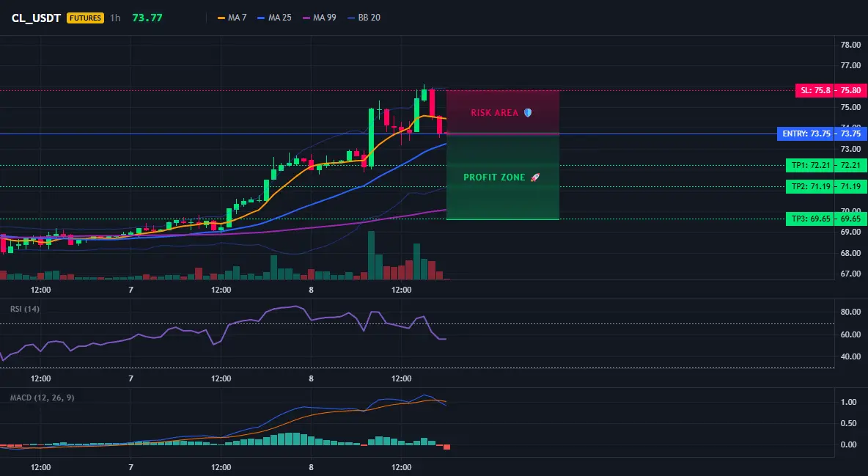Toggle the MA 99 indicator legend
This screenshot has height=476, width=868.
click(x=320, y=18)
